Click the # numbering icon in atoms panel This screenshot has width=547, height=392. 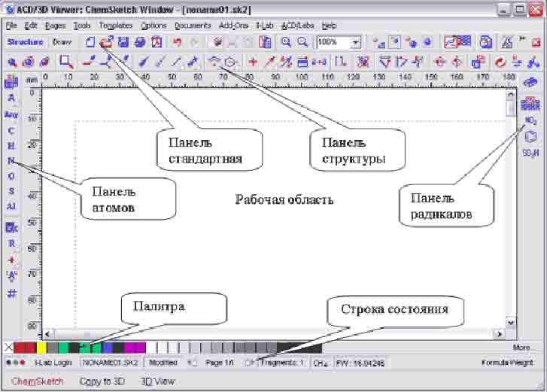(11, 293)
